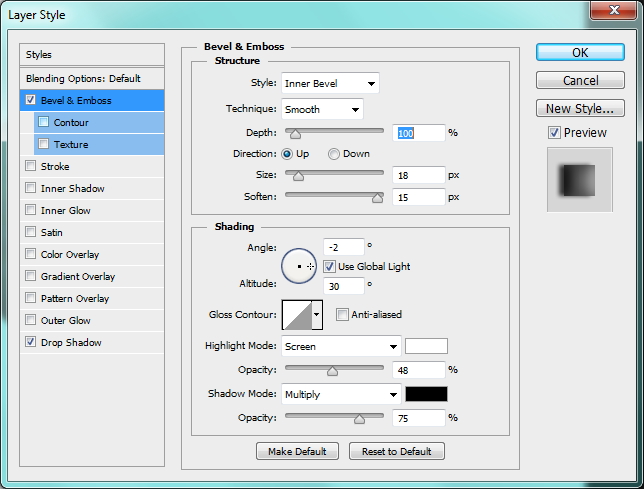Click the black shadow color swatch
Viewport: 644px width, 489px height.
click(x=426, y=394)
